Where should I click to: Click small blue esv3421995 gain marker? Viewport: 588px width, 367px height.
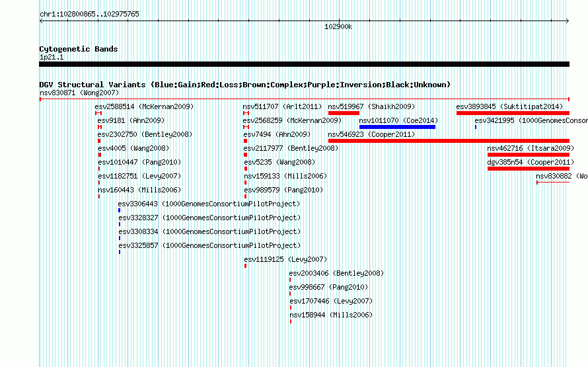pyautogui.click(x=476, y=127)
